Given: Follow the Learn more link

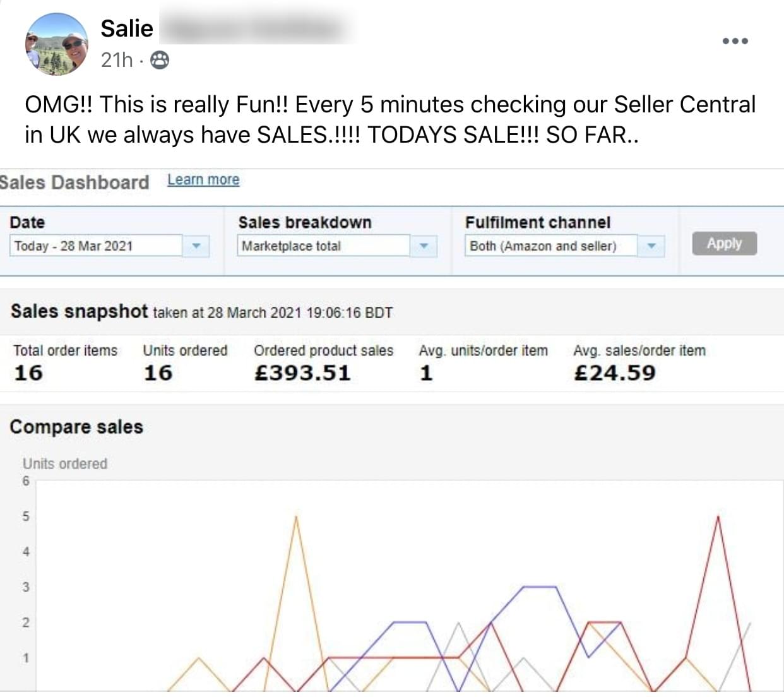Looking at the screenshot, I should coord(203,180).
